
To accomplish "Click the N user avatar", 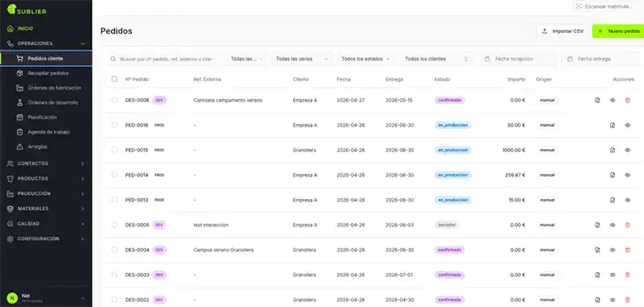I will (12, 298).
